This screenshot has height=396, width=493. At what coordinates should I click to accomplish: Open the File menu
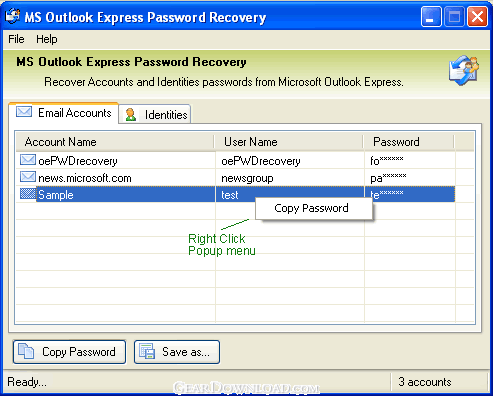tap(16, 39)
